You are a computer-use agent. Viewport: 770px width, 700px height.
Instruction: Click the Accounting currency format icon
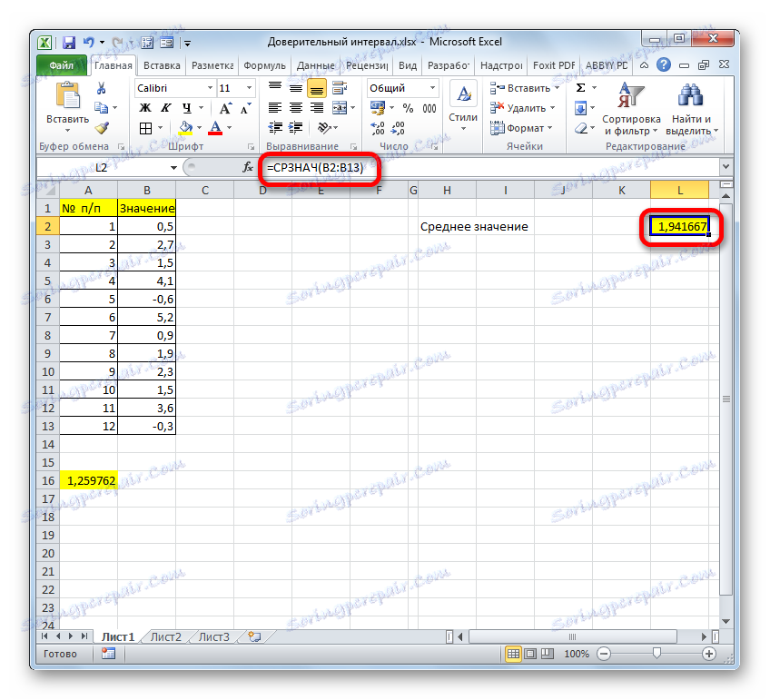[378, 108]
